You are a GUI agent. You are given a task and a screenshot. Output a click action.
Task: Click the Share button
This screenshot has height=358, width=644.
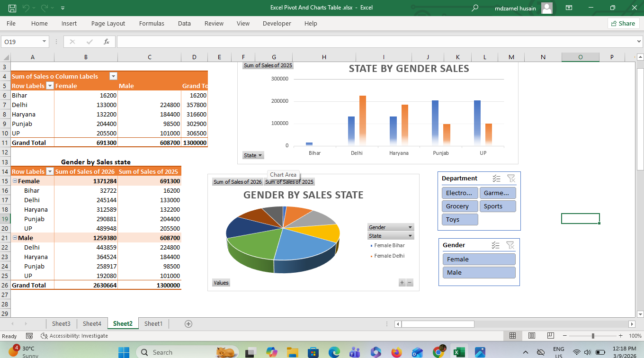[623, 23]
